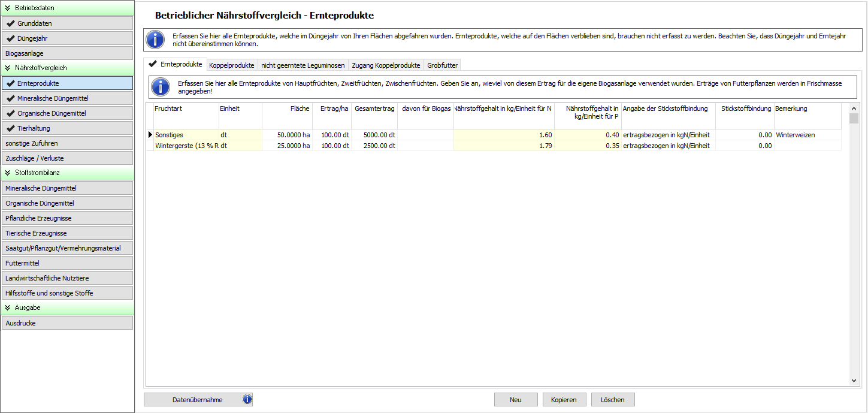The width and height of the screenshot is (868, 413).
Task: Click the checkmark icon beside Tierhaltung
Action: coord(10,128)
